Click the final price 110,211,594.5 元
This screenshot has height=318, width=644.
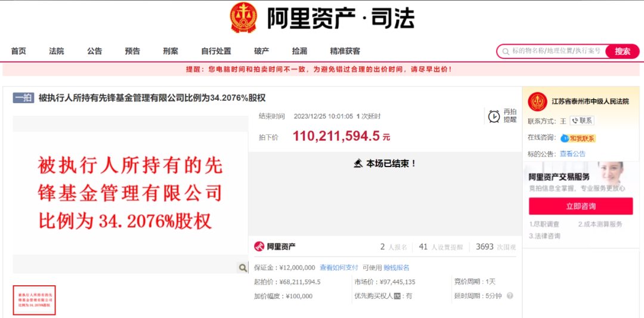(341, 137)
